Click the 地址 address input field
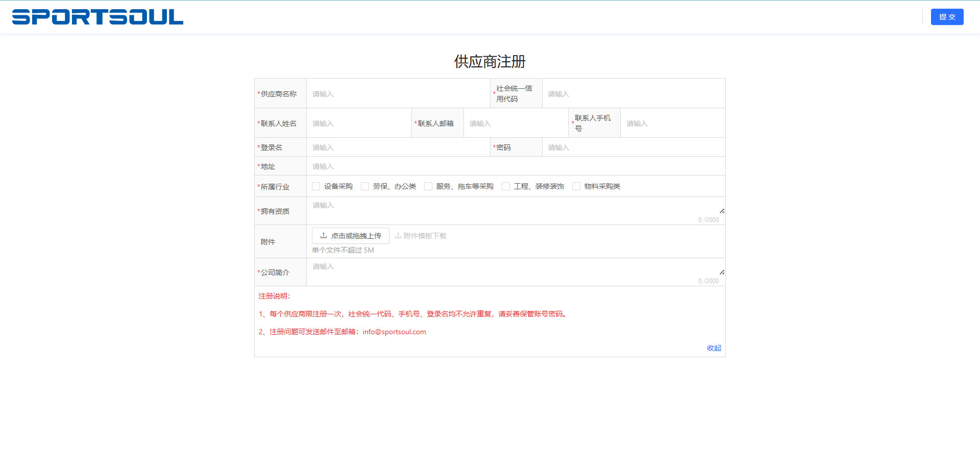This screenshot has width=980, height=473. point(516,166)
